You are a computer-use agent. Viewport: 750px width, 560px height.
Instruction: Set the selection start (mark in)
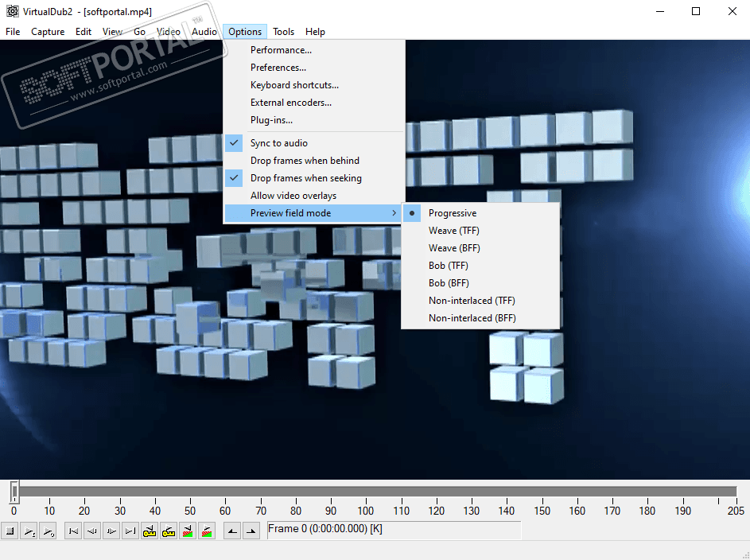click(232, 531)
